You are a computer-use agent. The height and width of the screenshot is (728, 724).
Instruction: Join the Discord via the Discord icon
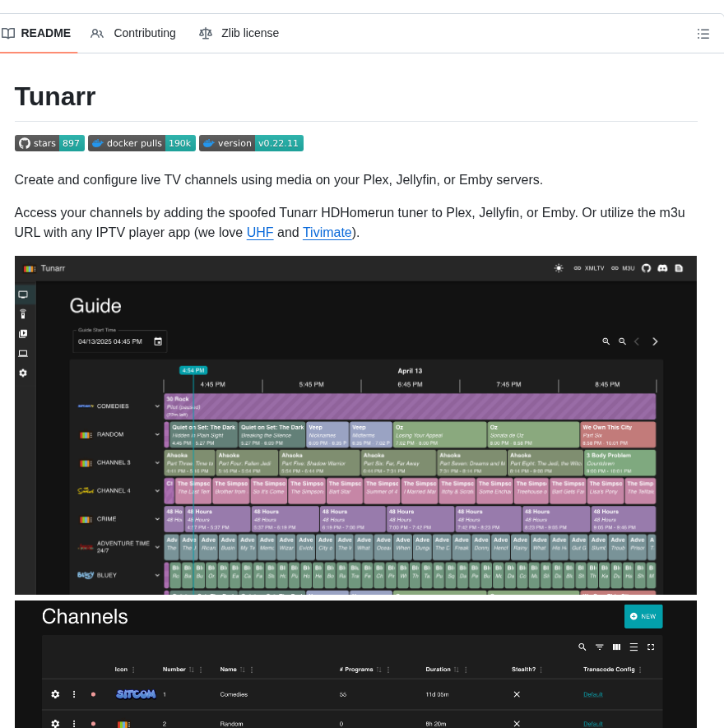(x=662, y=267)
